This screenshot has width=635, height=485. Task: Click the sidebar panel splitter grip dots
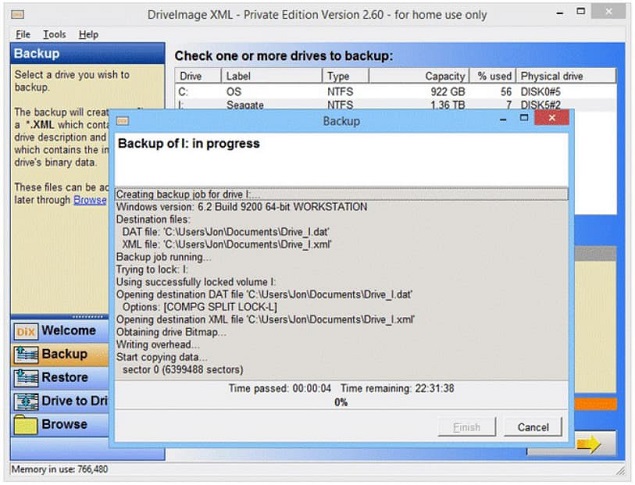coord(88,317)
